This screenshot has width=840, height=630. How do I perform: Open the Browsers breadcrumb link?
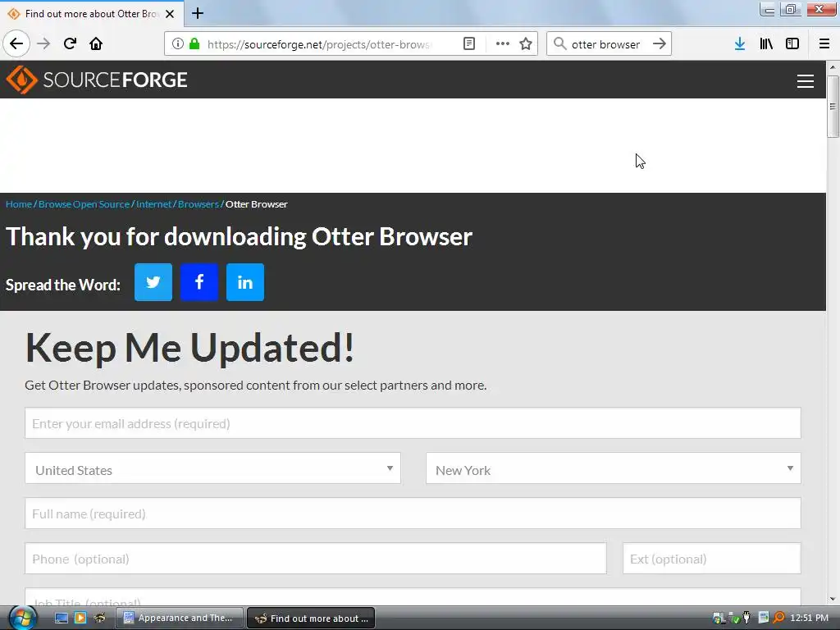[199, 204]
